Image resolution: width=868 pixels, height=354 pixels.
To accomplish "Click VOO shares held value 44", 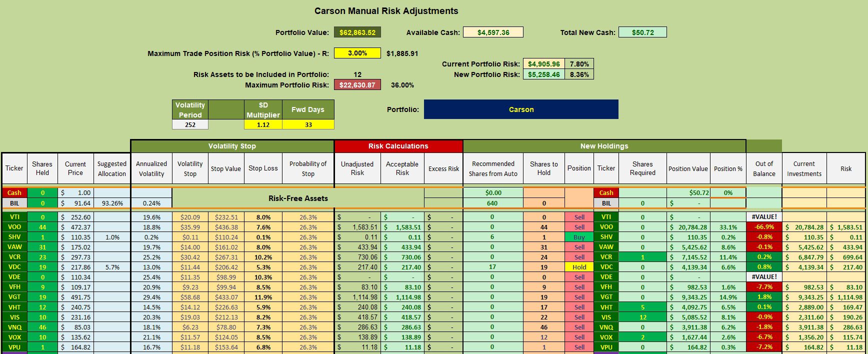I will pos(42,227).
